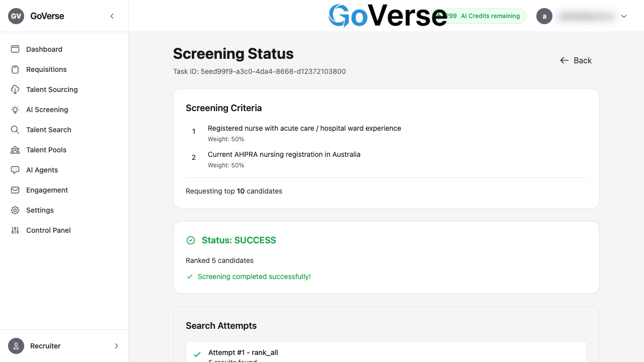Click the Attempt #1 green checkmark icon
This screenshot has width=644, height=362.
pos(198,355)
